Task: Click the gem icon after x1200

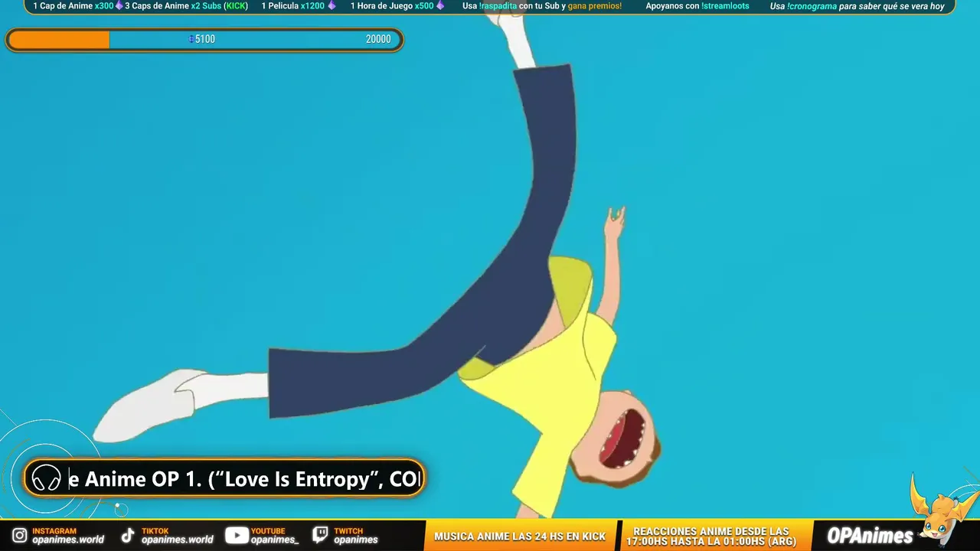Action: coord(332,6)
